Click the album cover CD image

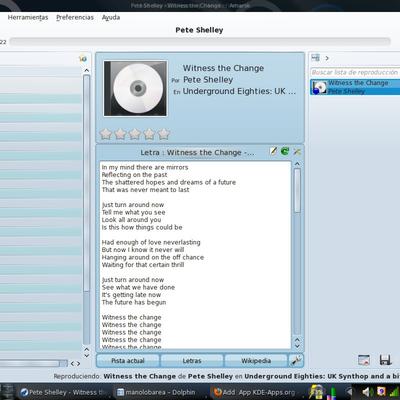[x=135, y=88]
